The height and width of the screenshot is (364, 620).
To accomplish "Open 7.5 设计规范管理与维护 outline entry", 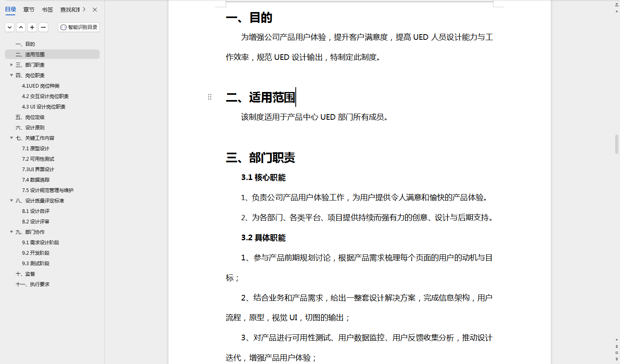I will click(x=48, y=190).
